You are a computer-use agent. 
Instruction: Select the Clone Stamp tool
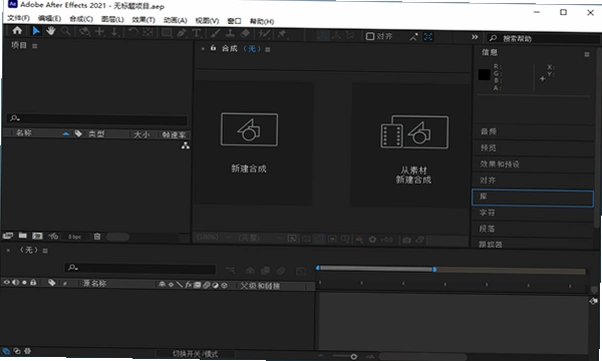click(x=230, y=33)
